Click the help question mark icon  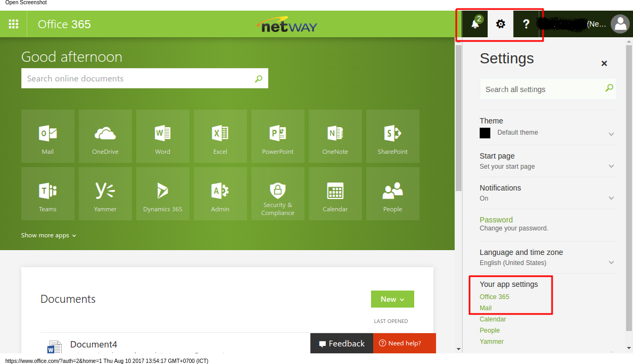tap(526, 24)
